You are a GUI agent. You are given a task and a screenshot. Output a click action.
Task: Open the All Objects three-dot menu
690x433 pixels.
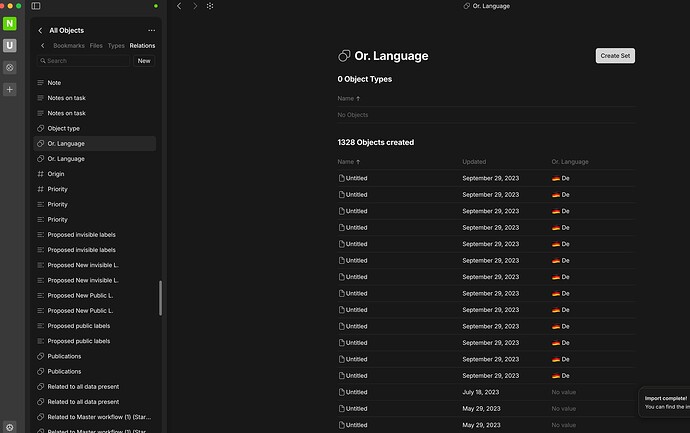pyautogui.click(x=151, y=30)
